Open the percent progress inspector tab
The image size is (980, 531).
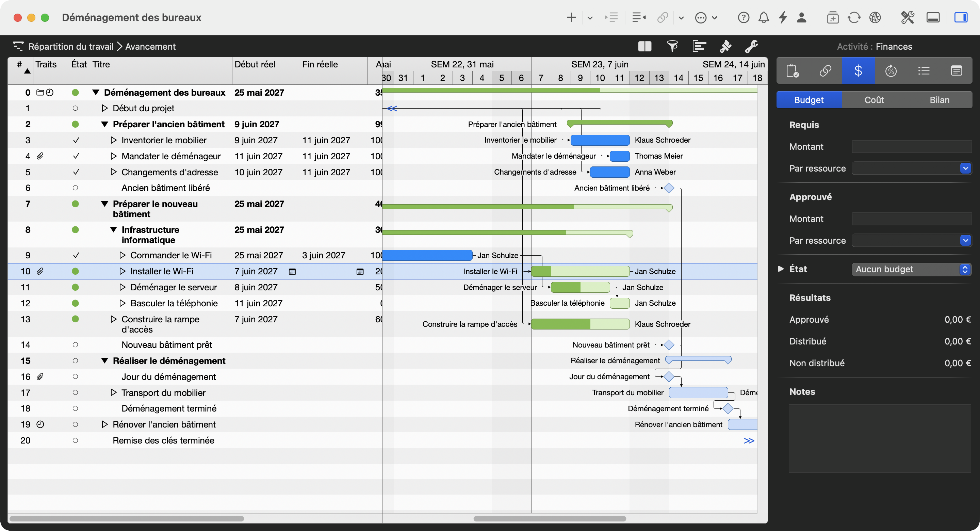[x=891, y=71]
